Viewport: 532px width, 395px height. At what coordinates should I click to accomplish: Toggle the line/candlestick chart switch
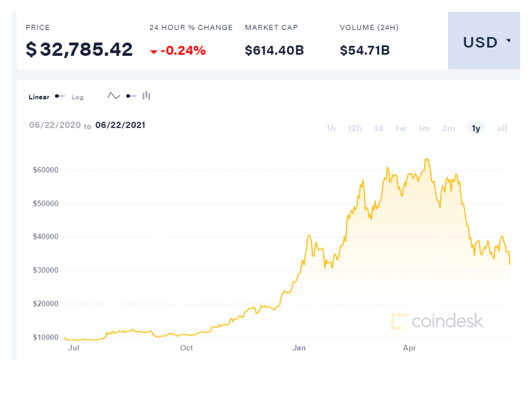click(131, 96)
